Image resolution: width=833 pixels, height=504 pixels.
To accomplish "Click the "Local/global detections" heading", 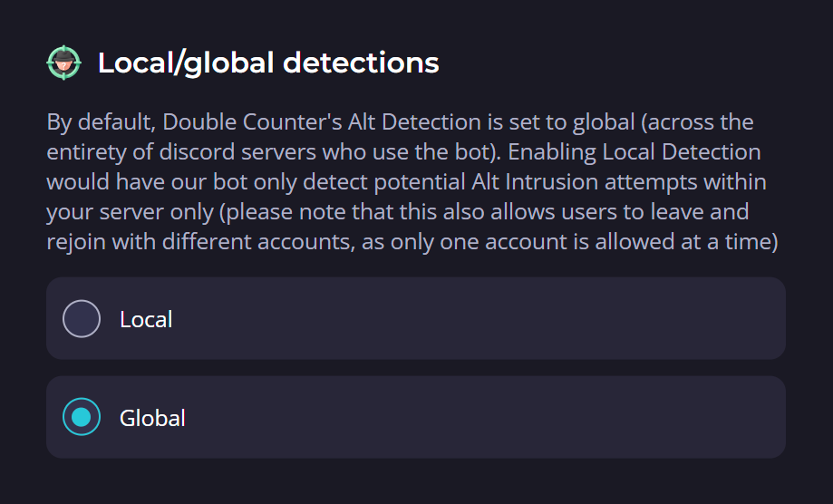I will [x=268, y=63].
